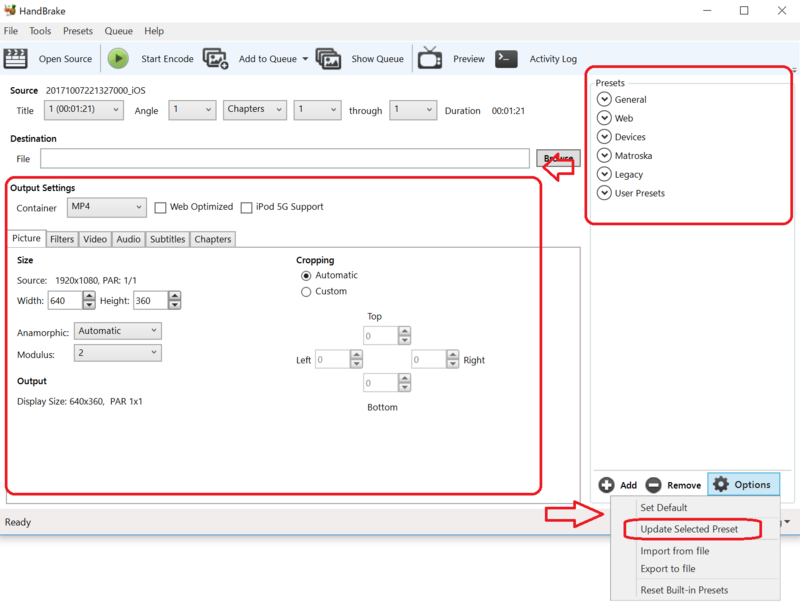Click the Preview television icon
Viewport: 800px width, 610px height.
coord(430,58)
